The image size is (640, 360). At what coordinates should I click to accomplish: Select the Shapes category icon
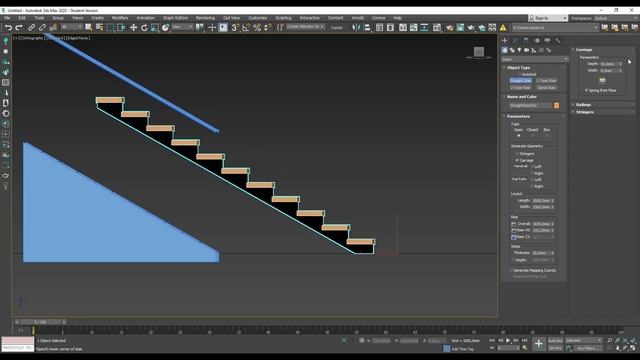pos(512,50)
